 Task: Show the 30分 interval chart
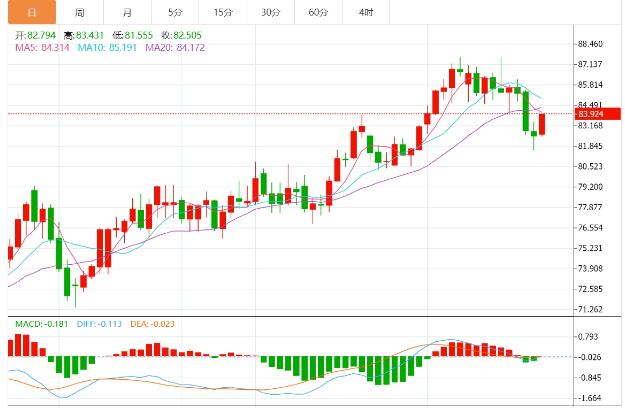[x=270, y=12]
